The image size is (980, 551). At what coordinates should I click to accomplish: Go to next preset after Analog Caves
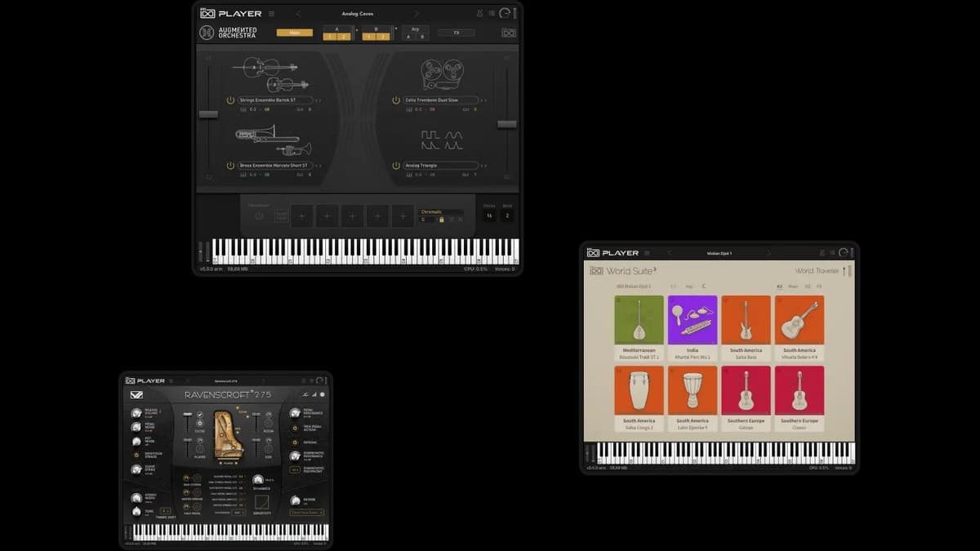[416, 14]
